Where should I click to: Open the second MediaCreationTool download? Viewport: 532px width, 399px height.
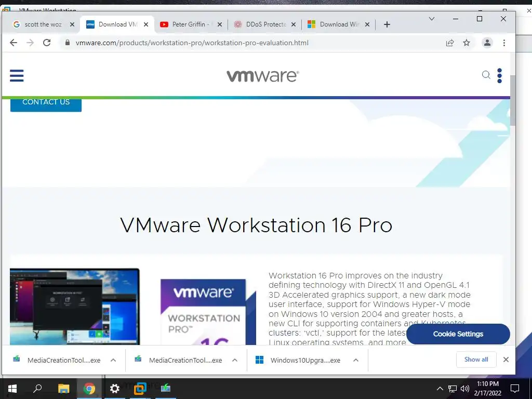pos(179,360)
